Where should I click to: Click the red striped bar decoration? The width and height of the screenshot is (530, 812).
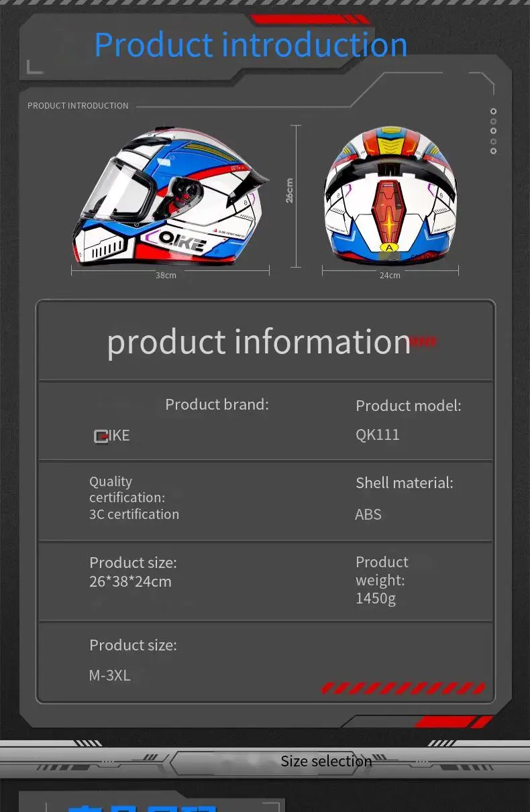[x=403, y=688]
